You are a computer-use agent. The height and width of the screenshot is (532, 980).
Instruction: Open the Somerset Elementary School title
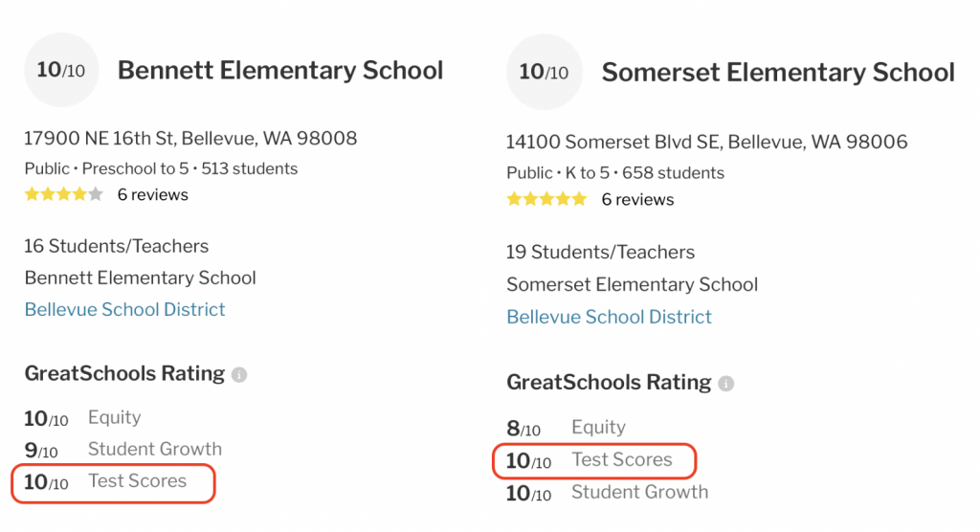(778, 73)
